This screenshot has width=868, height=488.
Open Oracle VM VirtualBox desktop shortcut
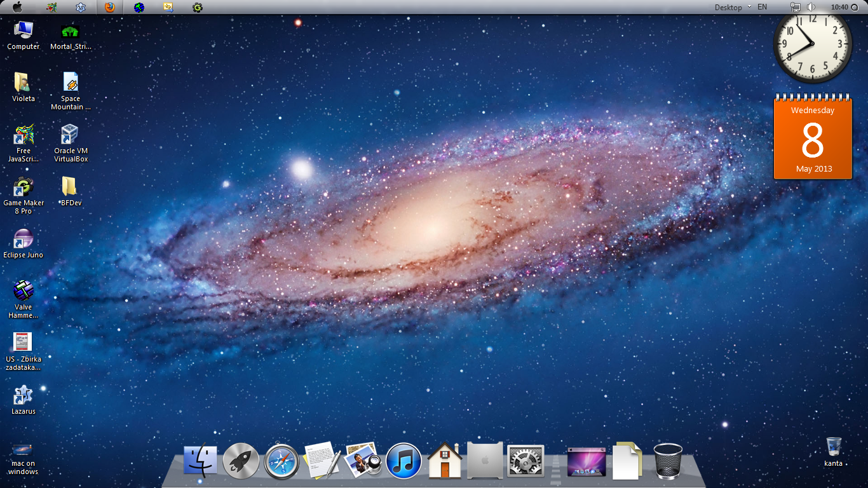(x=70, y=143)
